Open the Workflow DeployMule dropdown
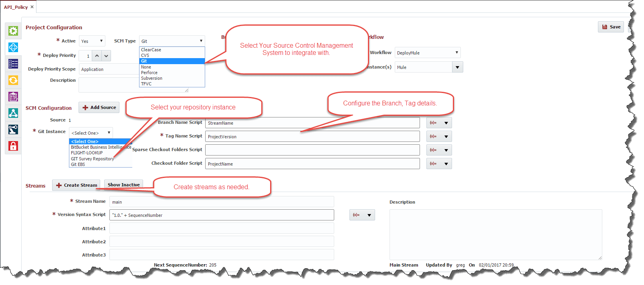The image size is (644, 285). click(427, 53)
